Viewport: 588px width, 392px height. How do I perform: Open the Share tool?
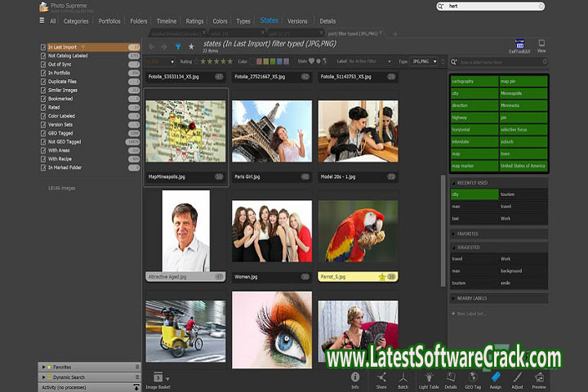click(381, 380)
